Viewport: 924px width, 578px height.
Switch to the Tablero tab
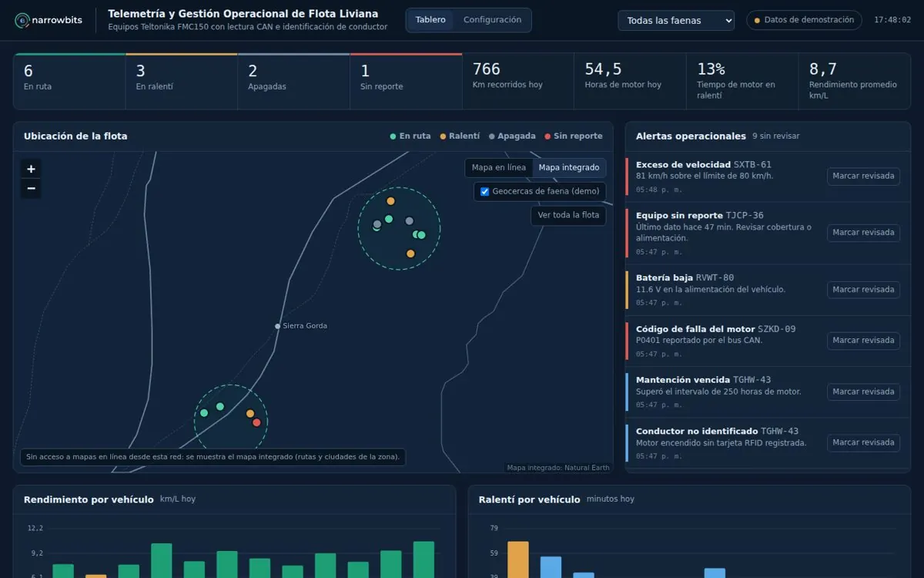pyautogui.click(x=430, y=20)
